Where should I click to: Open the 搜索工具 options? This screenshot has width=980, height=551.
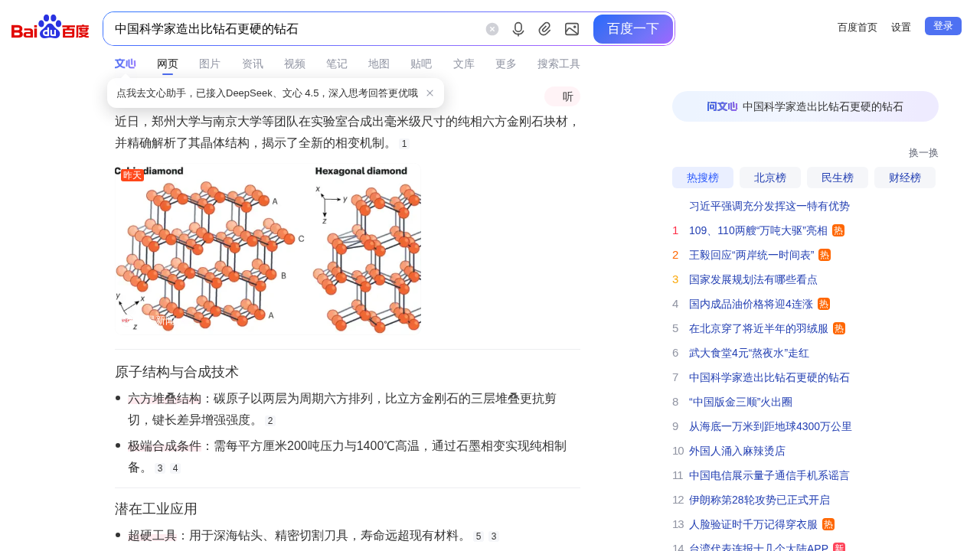(558, 64)
